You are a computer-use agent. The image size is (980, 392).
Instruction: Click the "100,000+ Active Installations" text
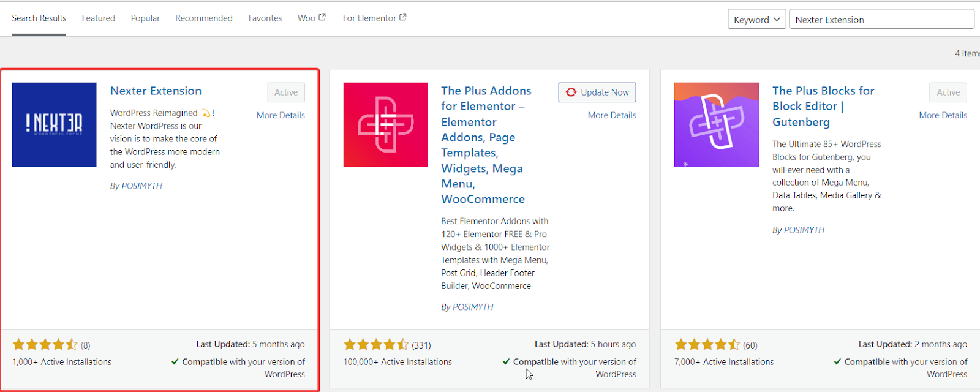pos(398,362)
